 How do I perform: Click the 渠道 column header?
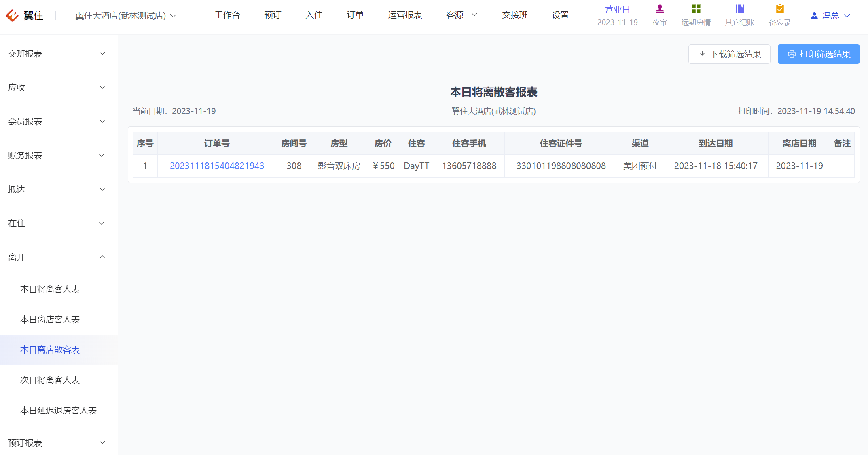pos(640,143)
